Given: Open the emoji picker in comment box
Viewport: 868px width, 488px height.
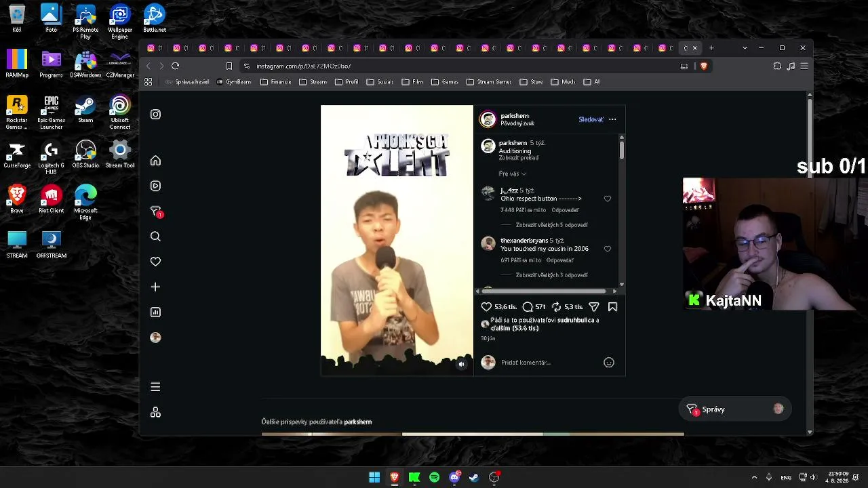Looking at the screenshot, I should [609, 363].
